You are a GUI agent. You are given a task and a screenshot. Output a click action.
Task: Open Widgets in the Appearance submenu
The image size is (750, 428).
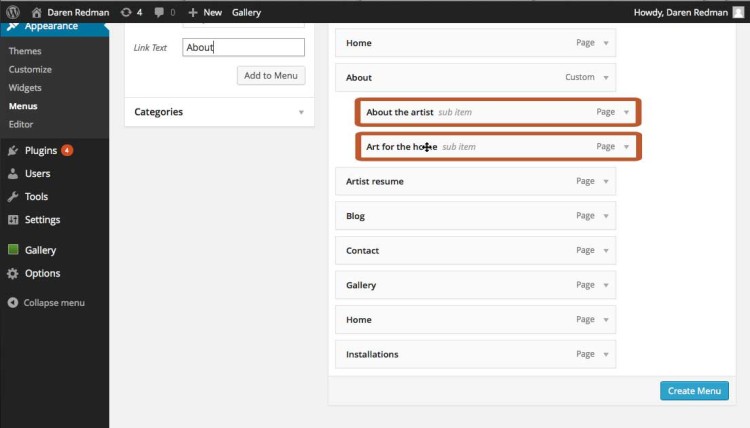[25, 88]
